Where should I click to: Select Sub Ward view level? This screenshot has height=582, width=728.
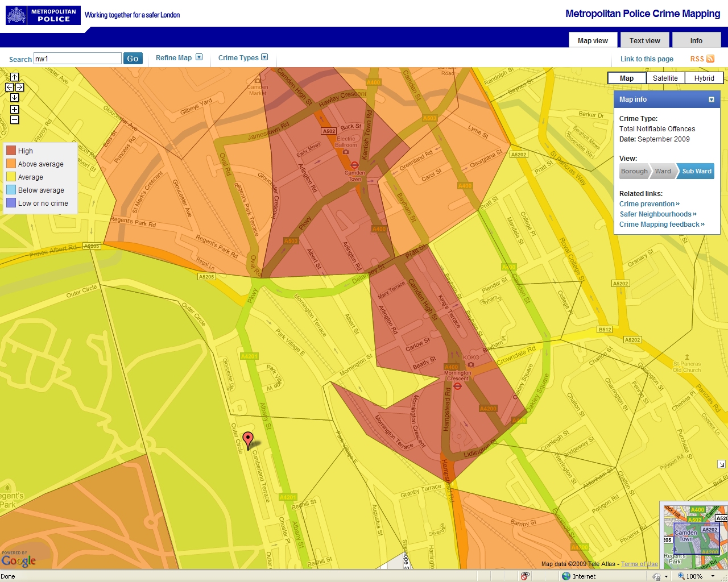[x=696, y=171]
